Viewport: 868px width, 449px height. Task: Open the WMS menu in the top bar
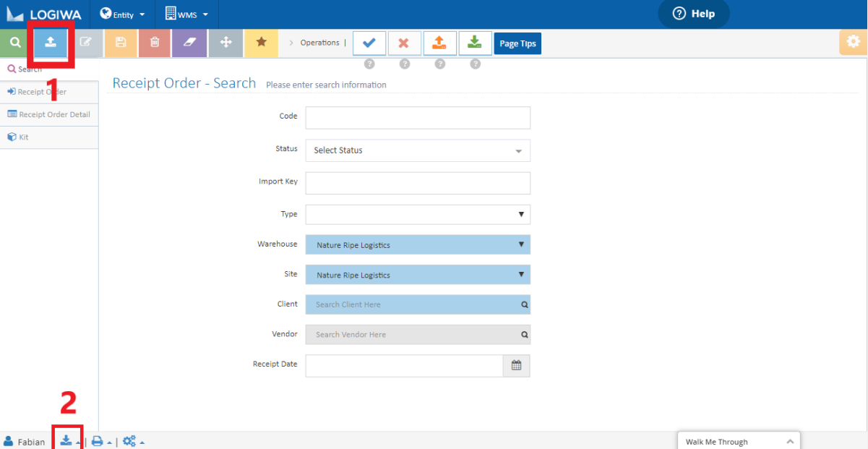(186, 14)
